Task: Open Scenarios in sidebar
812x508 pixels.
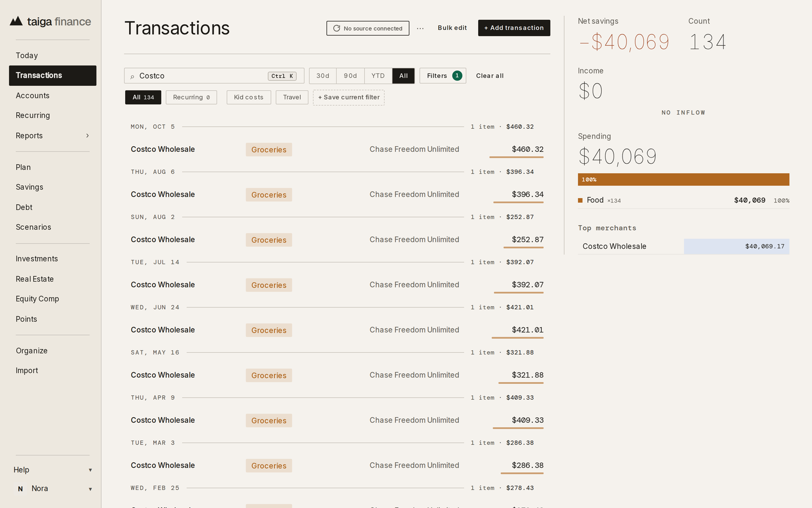Action: point(52,227)
